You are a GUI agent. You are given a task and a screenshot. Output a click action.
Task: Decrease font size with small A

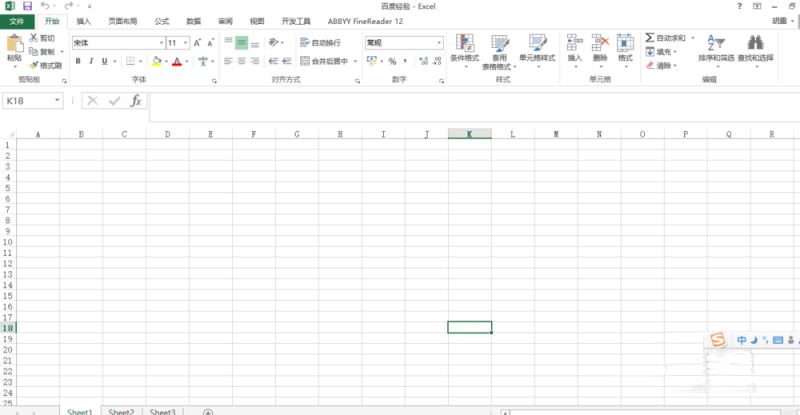(210, 43)
